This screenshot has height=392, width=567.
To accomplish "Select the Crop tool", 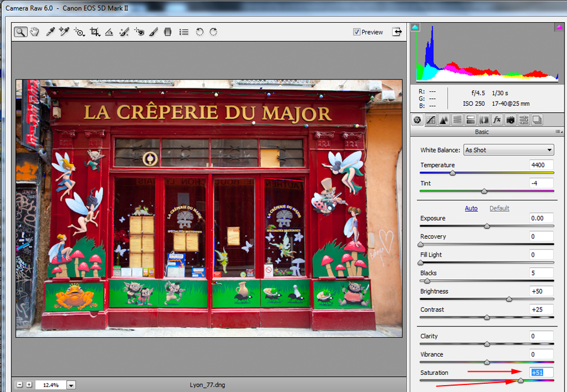I will pos(94,32).
